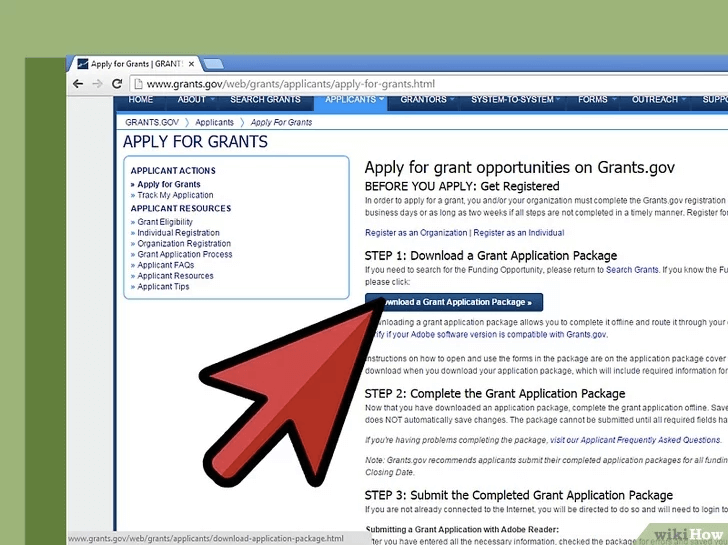
Task: Expand the GRANTORS dropdown menu
Action: [x=427, y=100]
